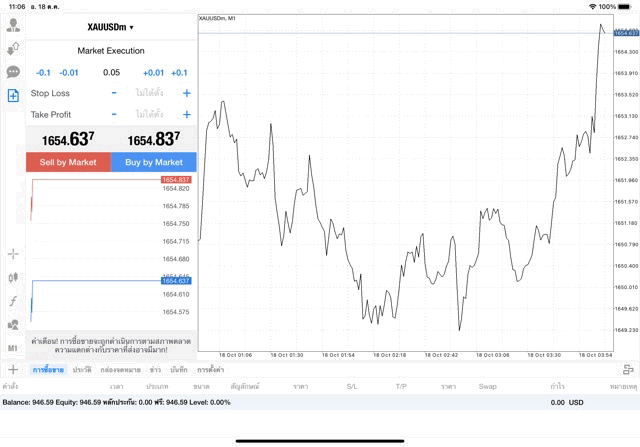Open the accounts profile icon
The height and width of the screenshot is (447, 640).
click(x=13, y=25)
